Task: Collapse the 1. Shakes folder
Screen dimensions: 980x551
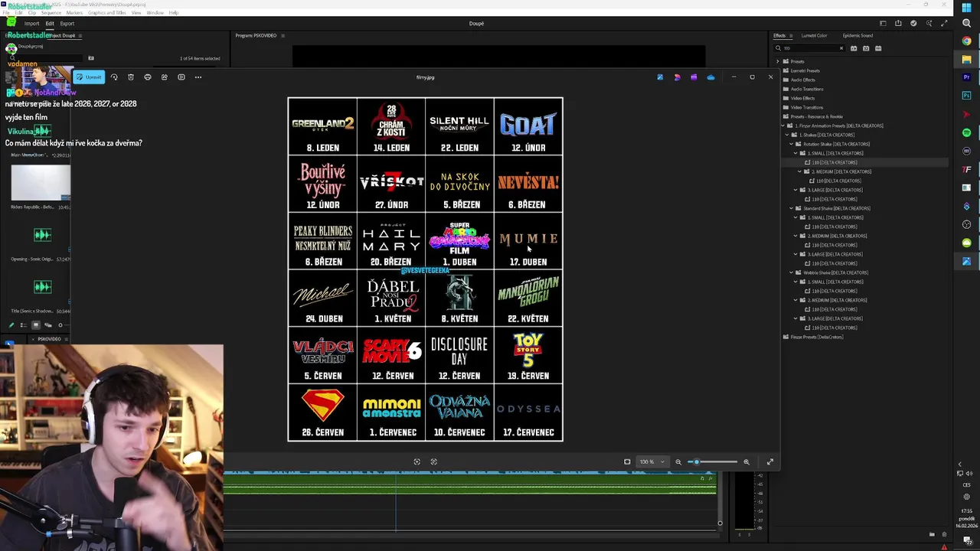Action: pos(787,135)
